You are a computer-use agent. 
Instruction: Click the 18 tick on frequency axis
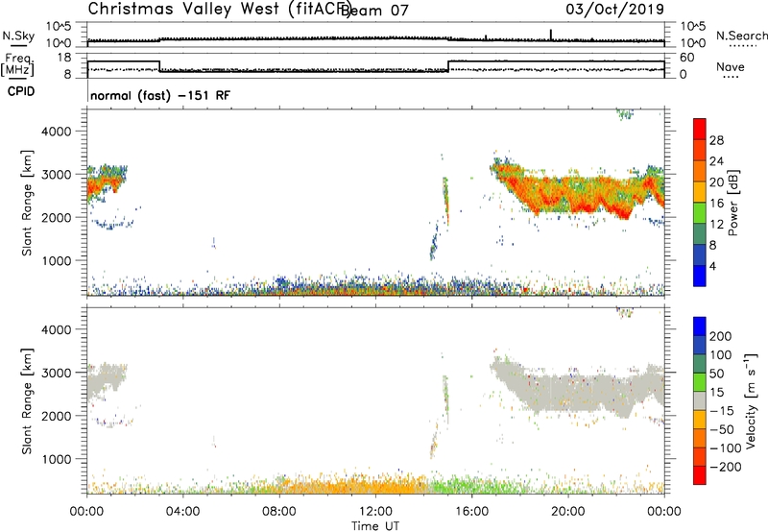(x=63, y=58)
